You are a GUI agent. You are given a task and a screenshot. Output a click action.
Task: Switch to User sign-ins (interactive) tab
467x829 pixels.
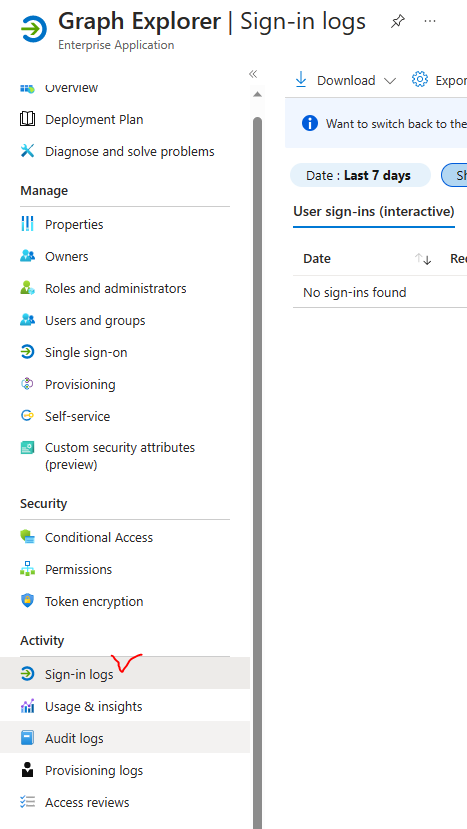point(374,212)
